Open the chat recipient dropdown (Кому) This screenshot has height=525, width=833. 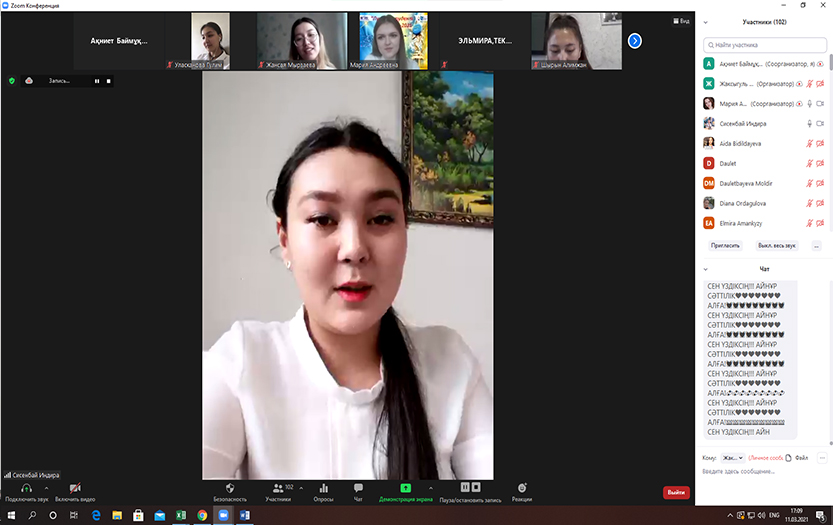click(x=733, y=457)
